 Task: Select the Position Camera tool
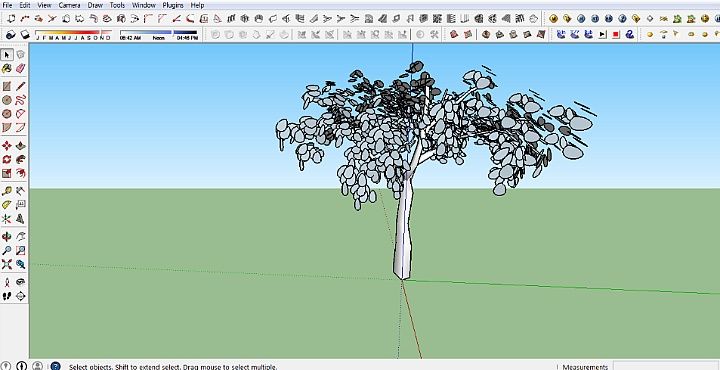click(x=6, y=282)
